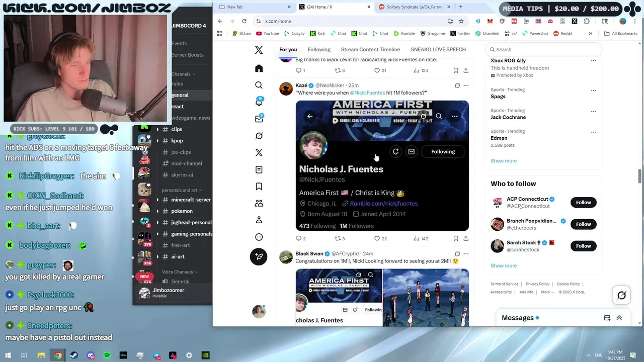Switch to Solitary Syndicate Reddit tab
644x362 pixels.
click(414, 7)
